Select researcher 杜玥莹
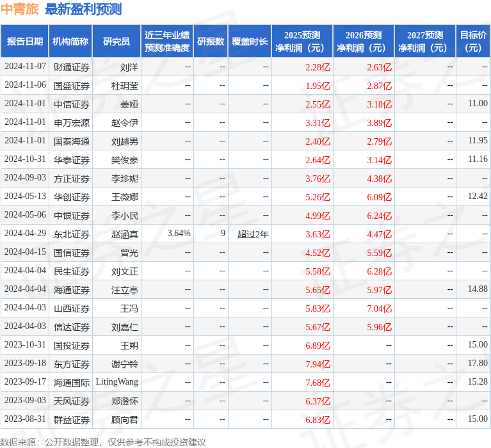The height and width of the screenshot is (448, 491). 125,86
